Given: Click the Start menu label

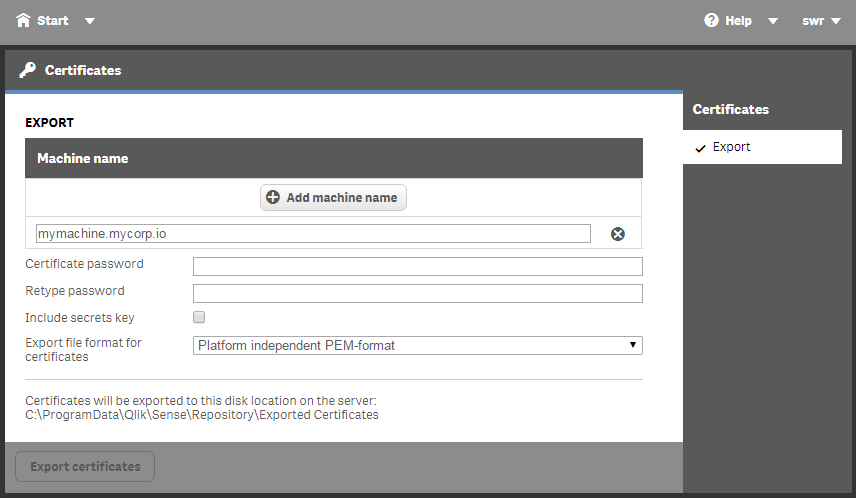Looking at the screenshot, I should [x=52, y=21].
